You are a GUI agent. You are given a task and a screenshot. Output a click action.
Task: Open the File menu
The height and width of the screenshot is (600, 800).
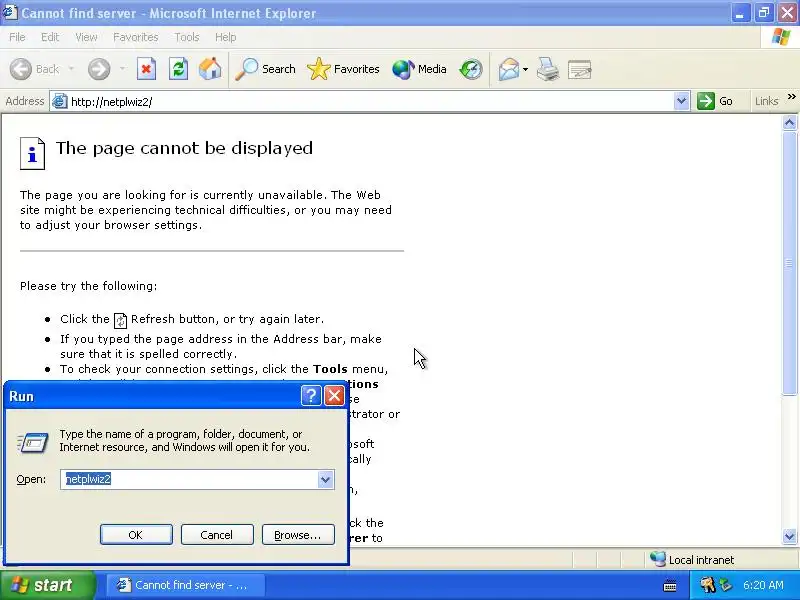click(x=17, y=37)
